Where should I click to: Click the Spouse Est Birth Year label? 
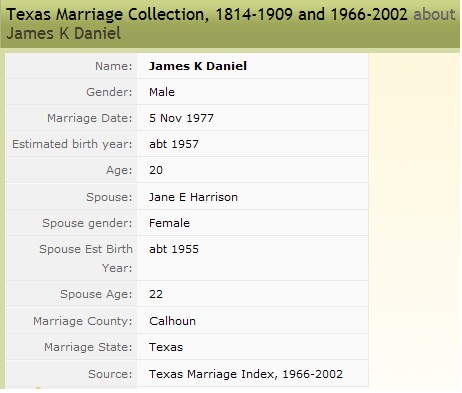click(x=86, y=258)
